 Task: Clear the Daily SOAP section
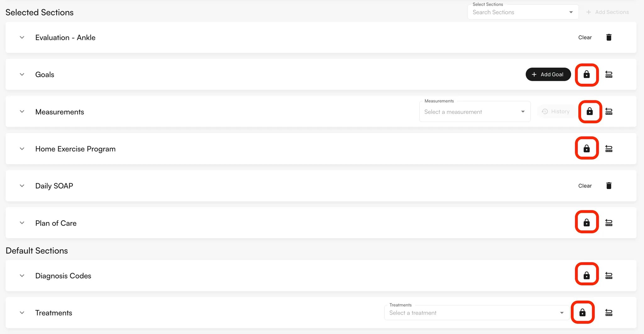[x=585, y=186]
